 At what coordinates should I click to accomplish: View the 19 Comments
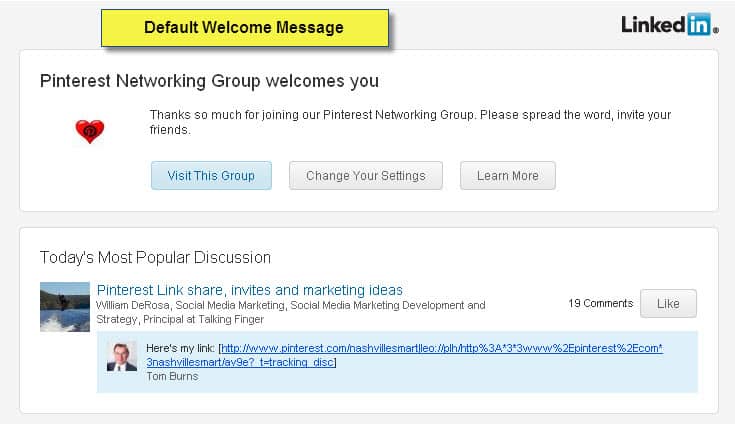point(600,304)
